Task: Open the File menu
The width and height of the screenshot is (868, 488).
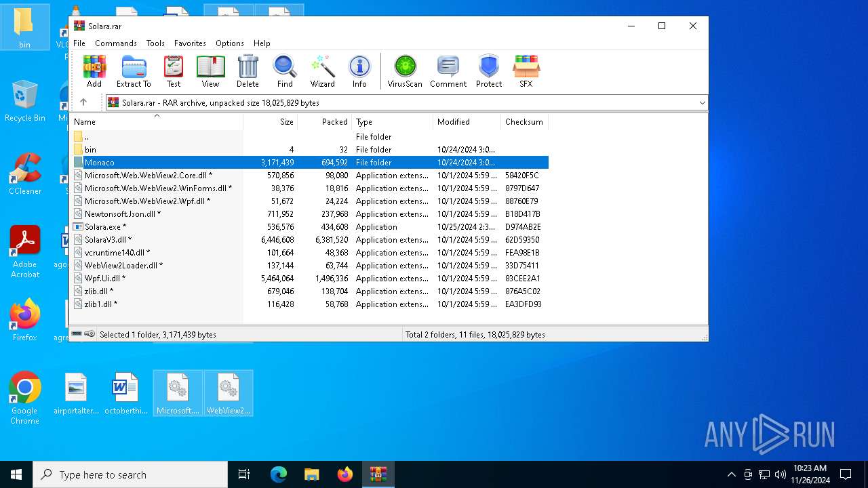Action: pyautogui.click(x=79, y=43)
